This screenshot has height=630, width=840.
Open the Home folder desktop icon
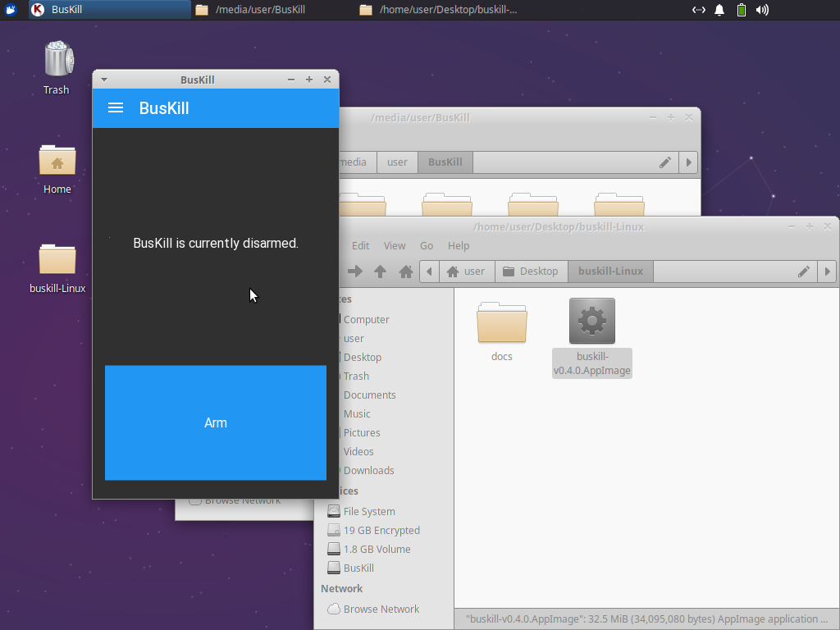tap(57, 169)
